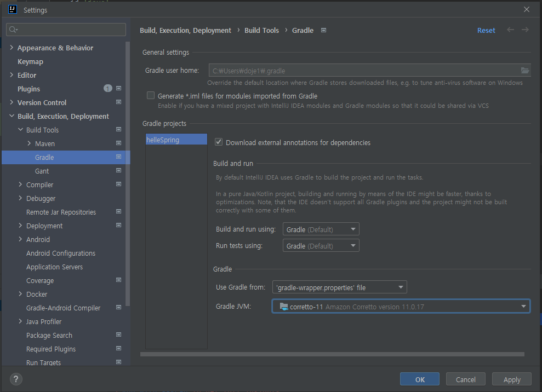Click the Reset link
542x392 pixels.
pos(486,31)
